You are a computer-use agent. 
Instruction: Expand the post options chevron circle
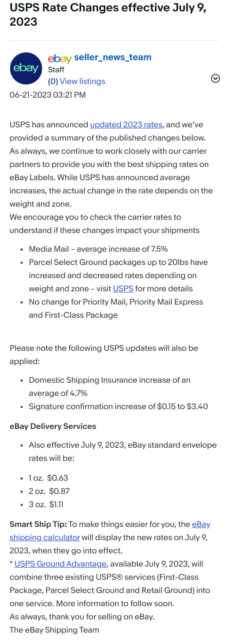tap(216, 78)
